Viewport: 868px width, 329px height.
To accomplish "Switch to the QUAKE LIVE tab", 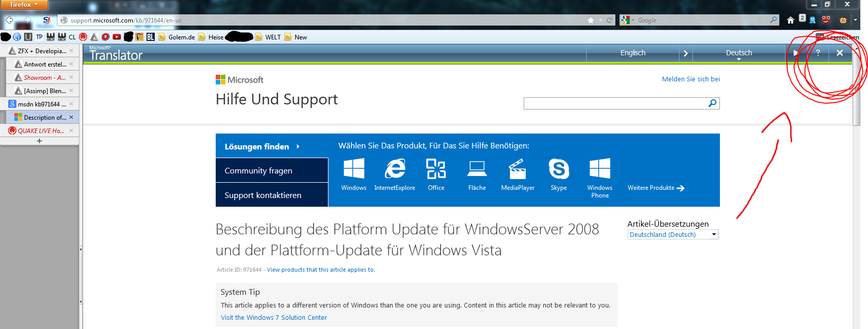I will pos(40,130).
